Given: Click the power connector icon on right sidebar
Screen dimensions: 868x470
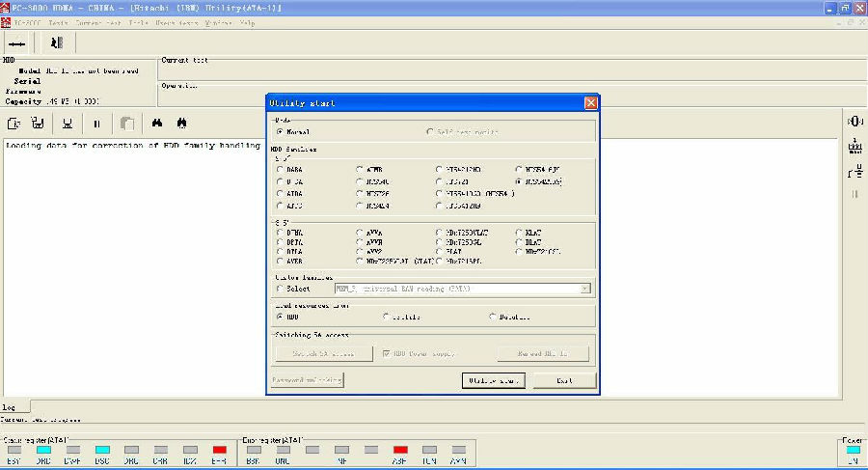Looking at the screenshot, I should click(x=854, y=171).
